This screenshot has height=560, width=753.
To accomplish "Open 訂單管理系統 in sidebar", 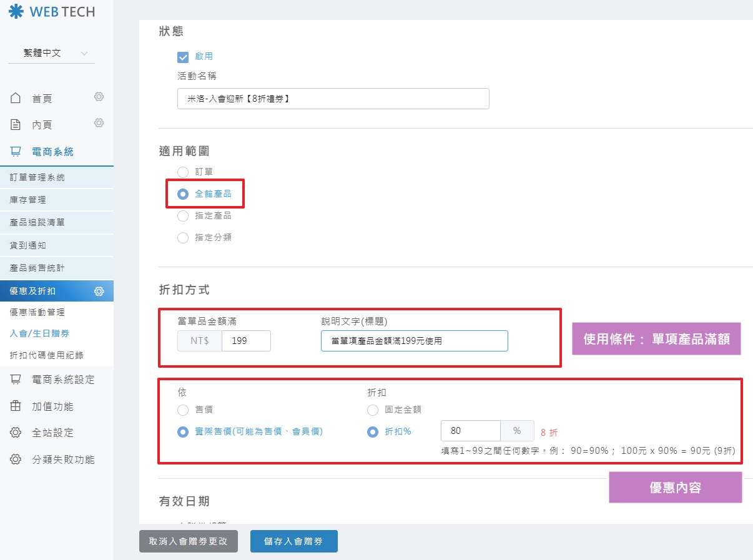I will [x=37, y=177].
